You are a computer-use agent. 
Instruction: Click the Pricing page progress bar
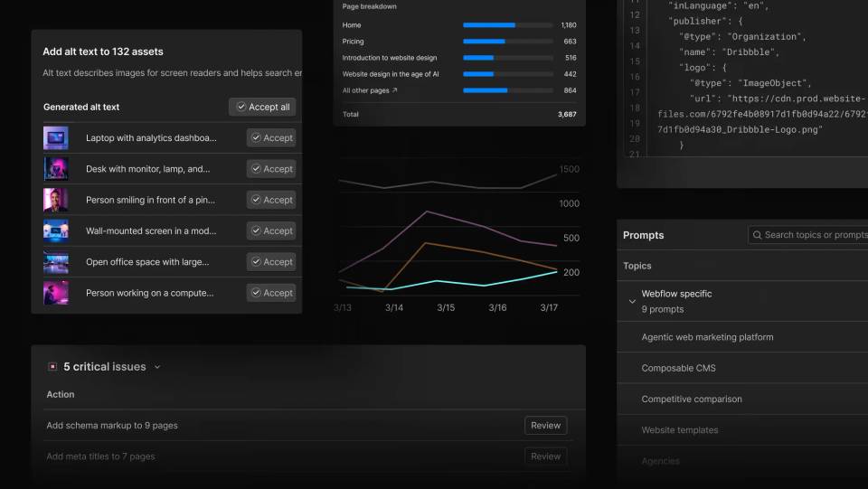[x=507, y=42]
